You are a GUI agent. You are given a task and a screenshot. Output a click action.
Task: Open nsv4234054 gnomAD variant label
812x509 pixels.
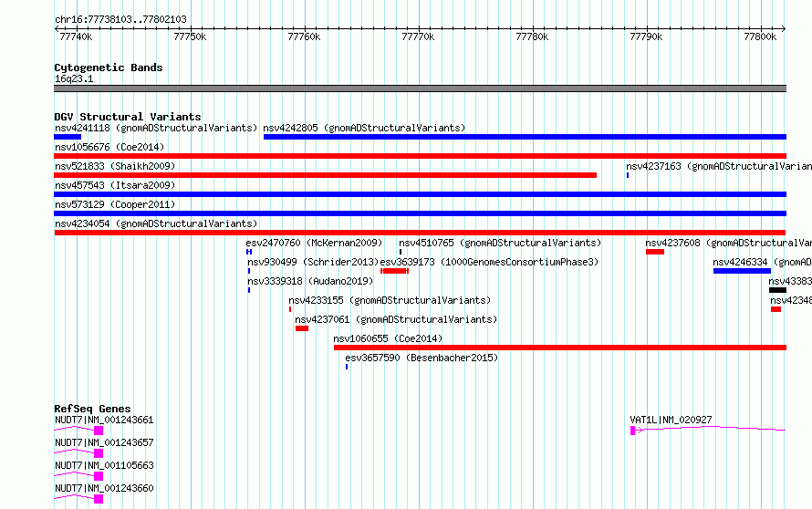pyautogui.click(x=156, y=223)
